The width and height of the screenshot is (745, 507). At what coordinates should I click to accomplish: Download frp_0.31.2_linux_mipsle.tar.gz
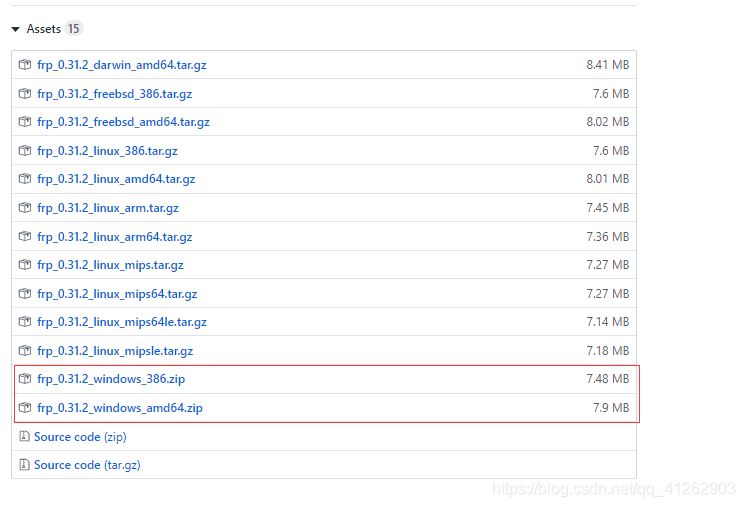click(x=115, y=351)
